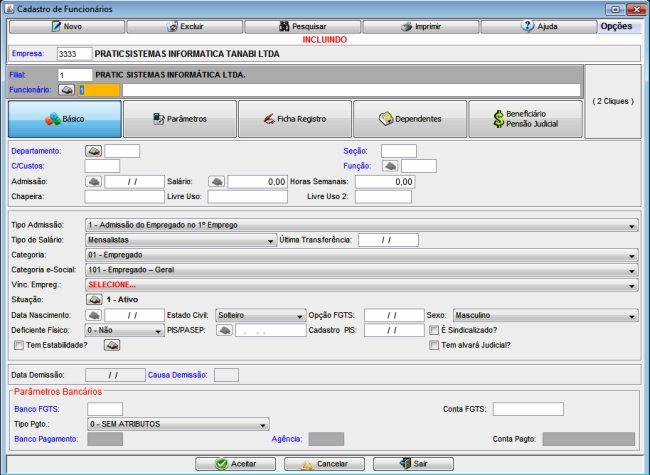650x475 pixels.
Task: Exit the form with Sair button
Action: [x=413, y=464]
